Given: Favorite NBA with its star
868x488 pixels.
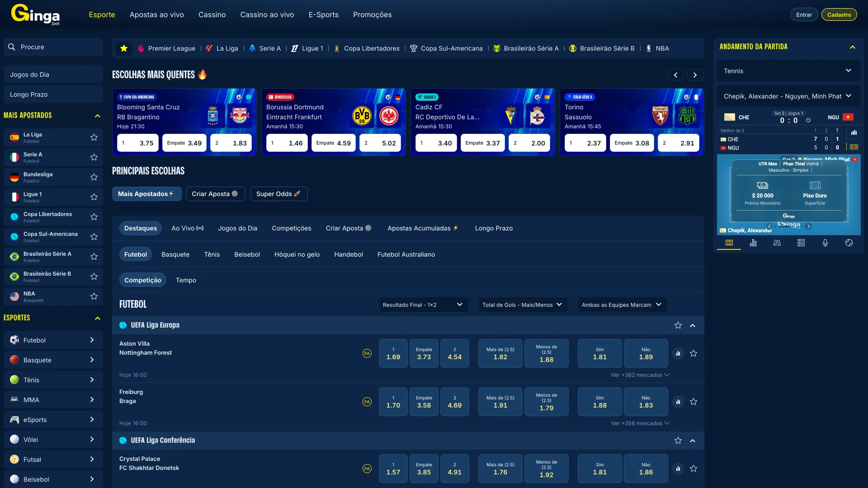Looking at the screenshot, I should 94,296.
